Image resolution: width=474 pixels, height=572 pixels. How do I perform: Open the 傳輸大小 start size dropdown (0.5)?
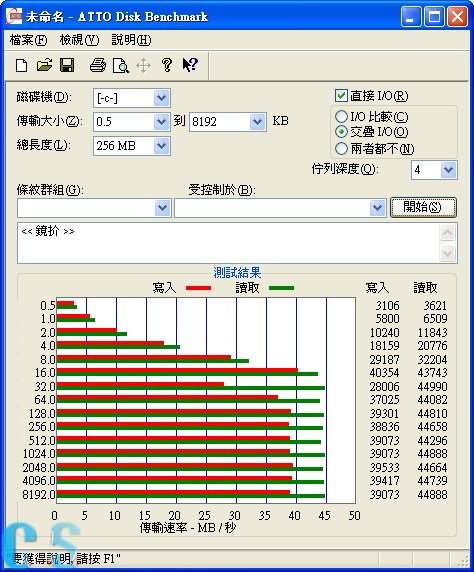click(162, 121)
